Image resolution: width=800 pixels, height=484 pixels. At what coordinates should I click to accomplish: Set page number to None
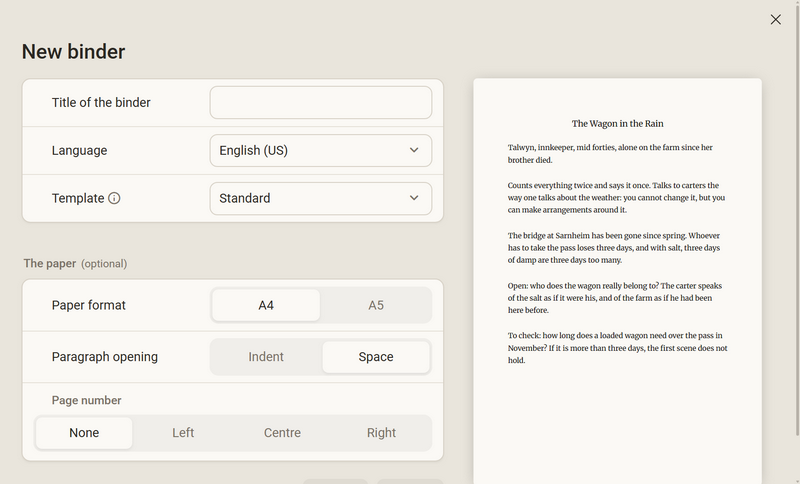84,433
